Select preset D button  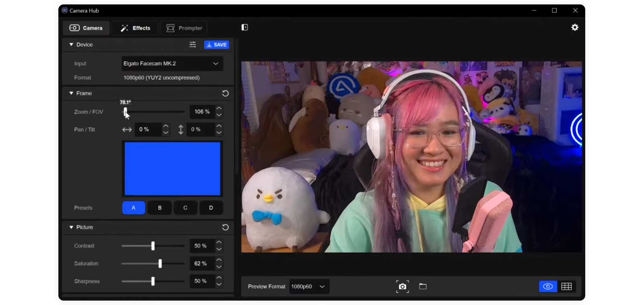tap(211, 208)
